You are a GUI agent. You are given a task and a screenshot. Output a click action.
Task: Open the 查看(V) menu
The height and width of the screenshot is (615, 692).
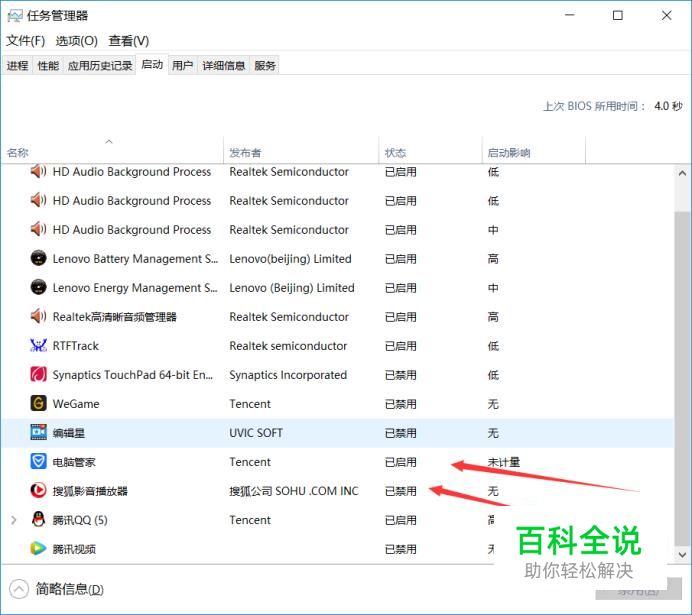(x=129, y=41)
